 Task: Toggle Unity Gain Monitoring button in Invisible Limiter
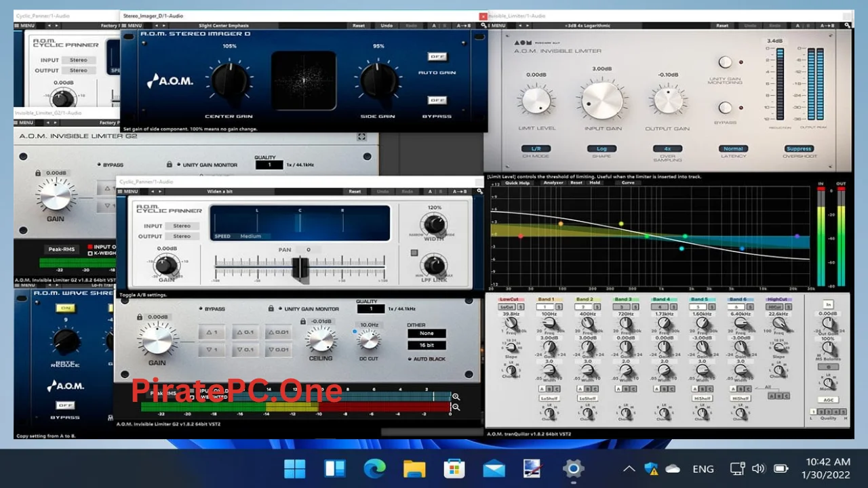click(x=725, y=62)
